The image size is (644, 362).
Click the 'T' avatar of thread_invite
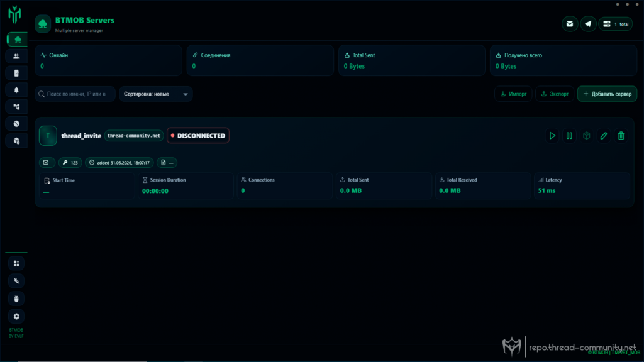[48, 136]
